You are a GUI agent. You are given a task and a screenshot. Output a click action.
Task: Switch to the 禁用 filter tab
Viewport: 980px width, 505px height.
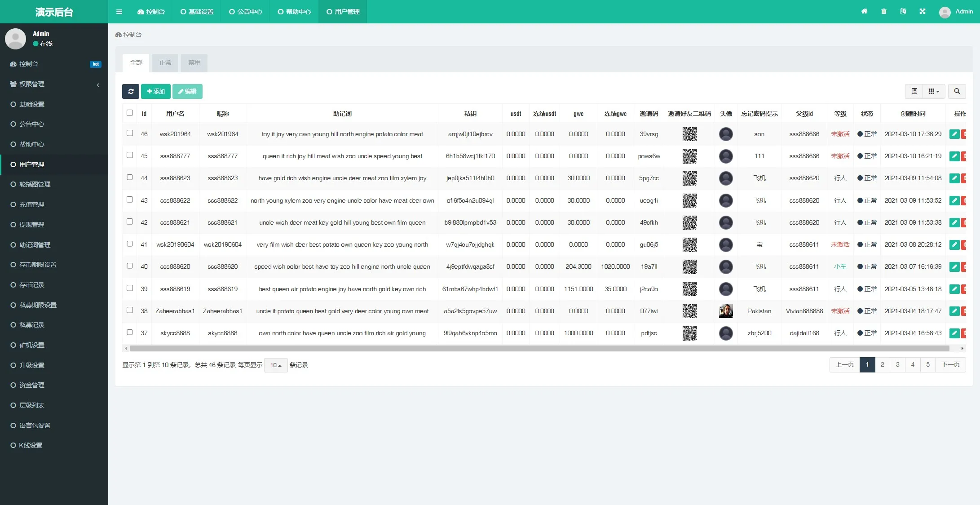(x=194, y=62)
